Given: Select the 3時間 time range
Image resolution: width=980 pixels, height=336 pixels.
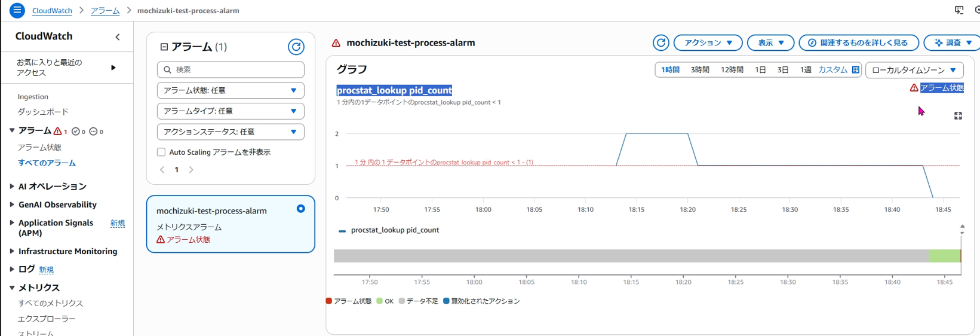Looking at the screenshot, I should [699, 70].
